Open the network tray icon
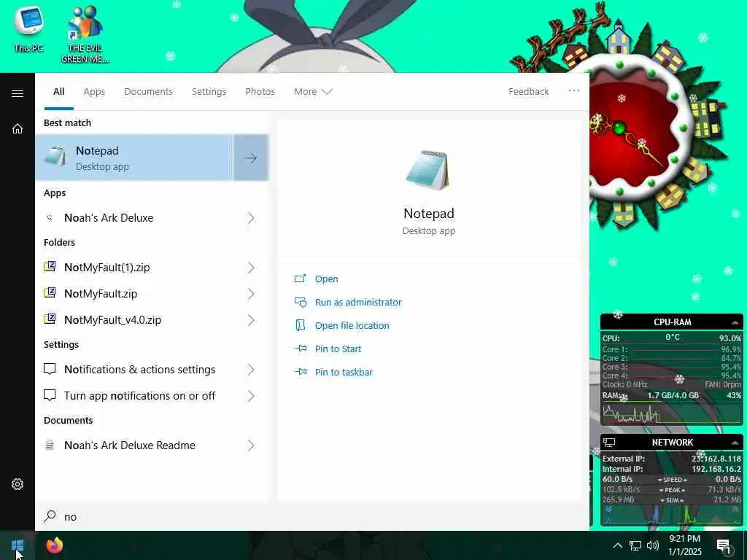Screen dimensions: 747x560 [x=635, y=545]
